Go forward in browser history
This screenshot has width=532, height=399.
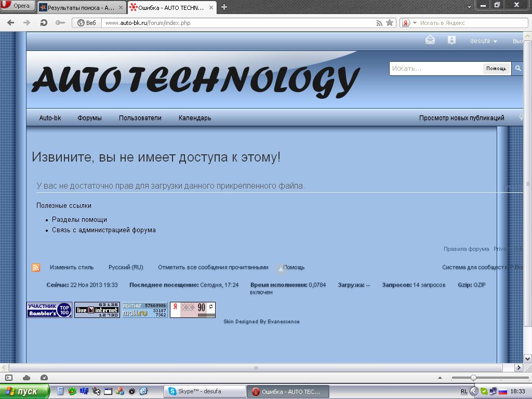point(26,23)
